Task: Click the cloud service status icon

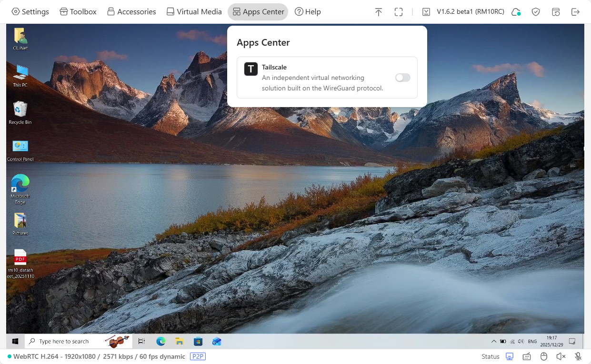Action: tap(516, 12)
